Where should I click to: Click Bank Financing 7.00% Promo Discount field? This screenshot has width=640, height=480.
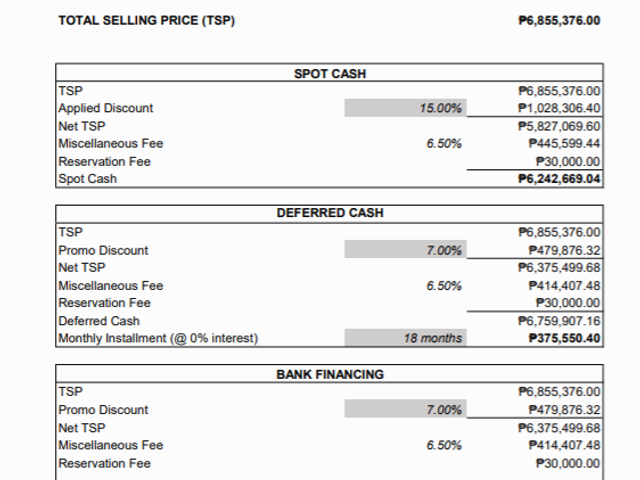click(405, 409)
